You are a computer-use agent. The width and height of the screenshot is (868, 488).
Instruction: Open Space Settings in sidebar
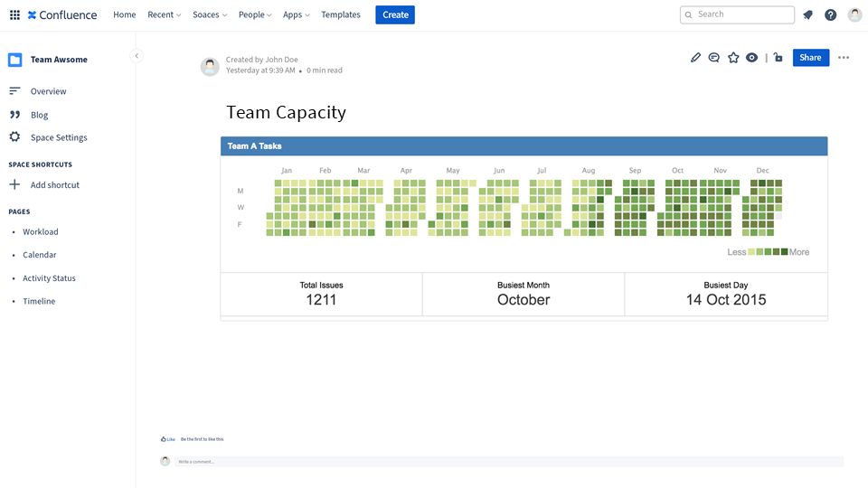pos(59,137)
